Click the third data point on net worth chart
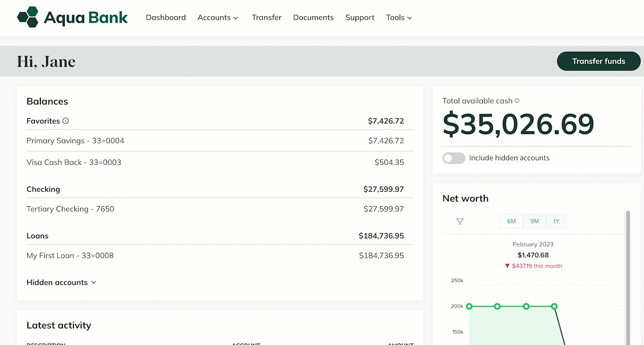This screenshot has height=345, width=644. [x=526, y=306]
